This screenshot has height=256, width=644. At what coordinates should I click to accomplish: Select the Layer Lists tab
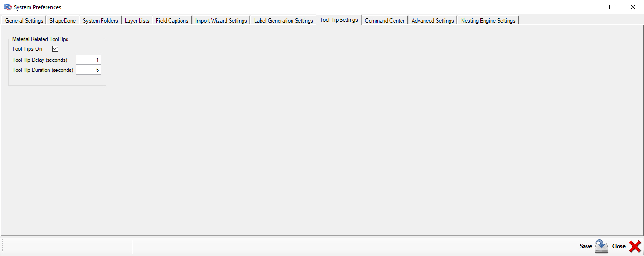point(137,21)
